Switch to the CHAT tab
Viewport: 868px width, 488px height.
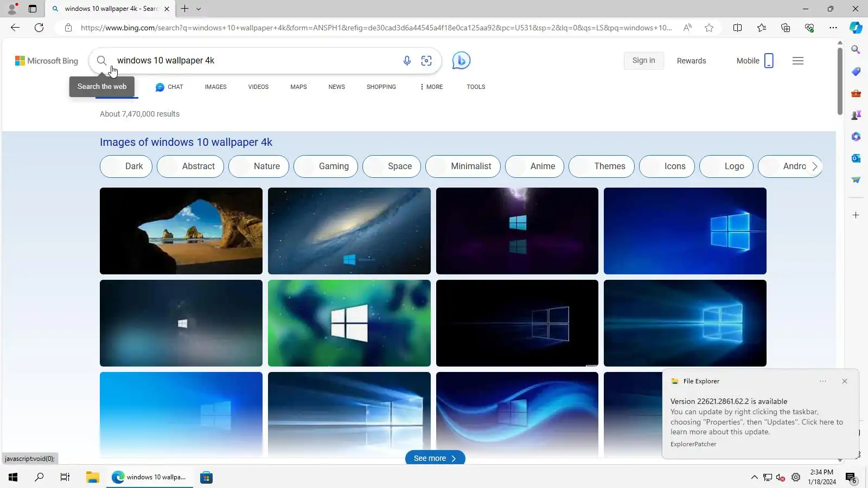pyautogui.click(x=169, y=87)
